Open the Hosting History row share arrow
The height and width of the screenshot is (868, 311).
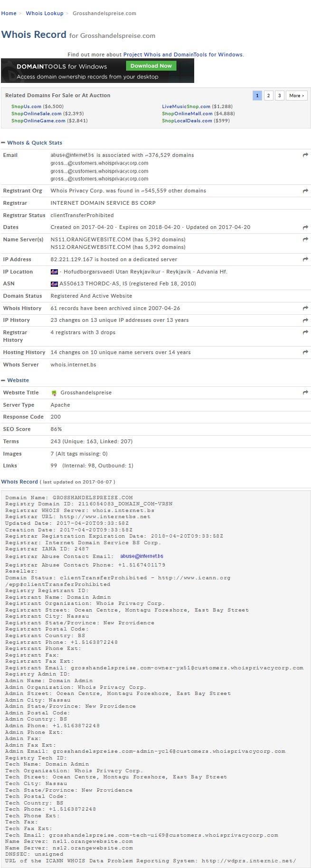pyautogui.click(x=305, y=352)
